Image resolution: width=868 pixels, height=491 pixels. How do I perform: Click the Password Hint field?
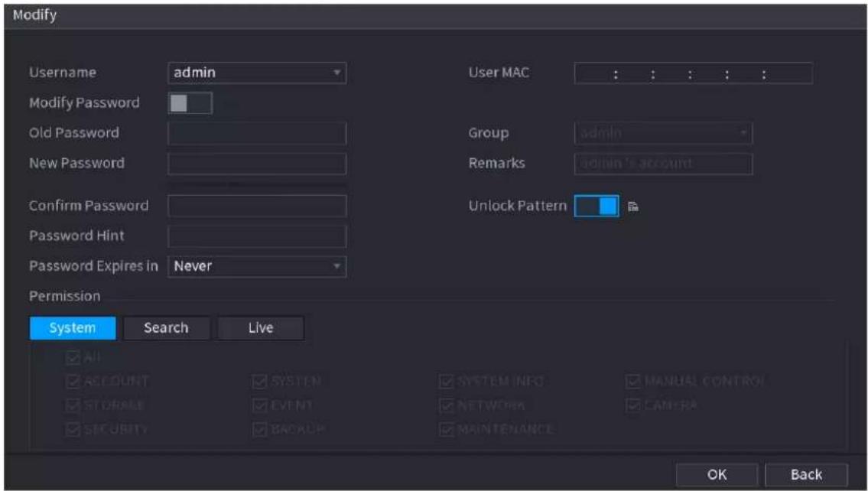point(257,236)
